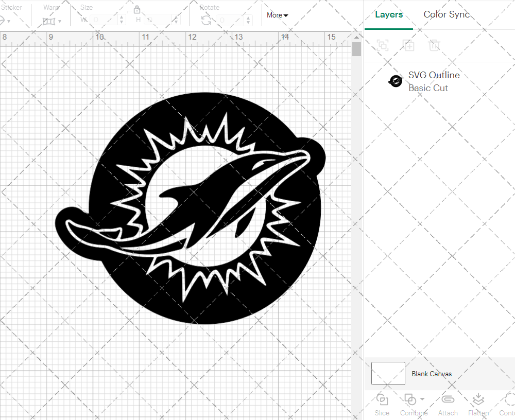This screenshot has height=420, width=515.
Task: Expand the Warp dropdown arrow
Action: [60, 22]
